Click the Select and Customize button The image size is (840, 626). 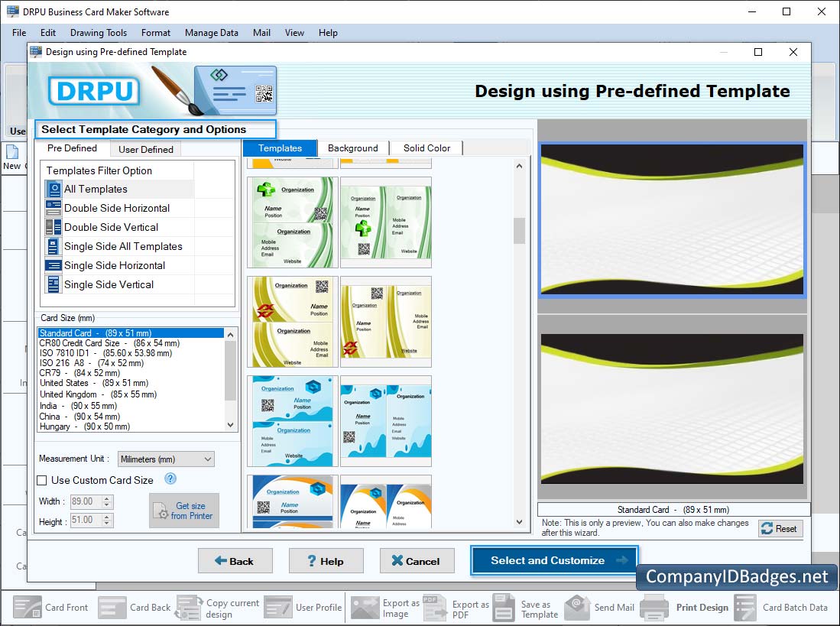554,561
